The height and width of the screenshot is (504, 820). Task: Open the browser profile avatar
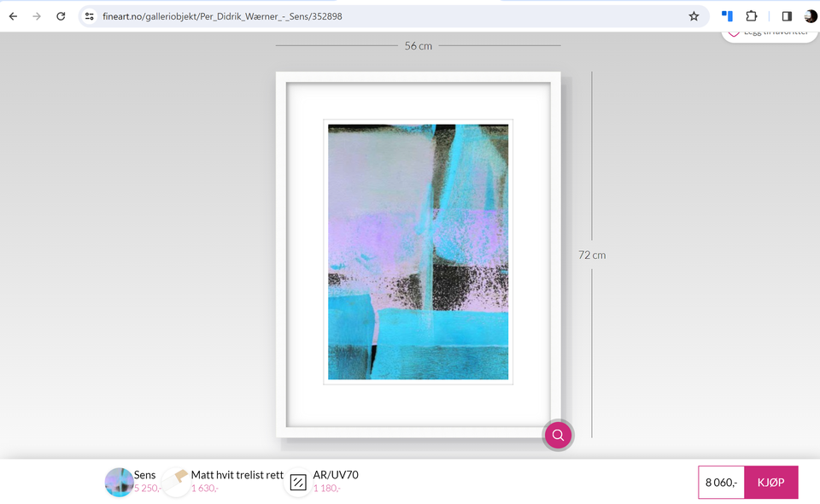[x=810, y=16]
